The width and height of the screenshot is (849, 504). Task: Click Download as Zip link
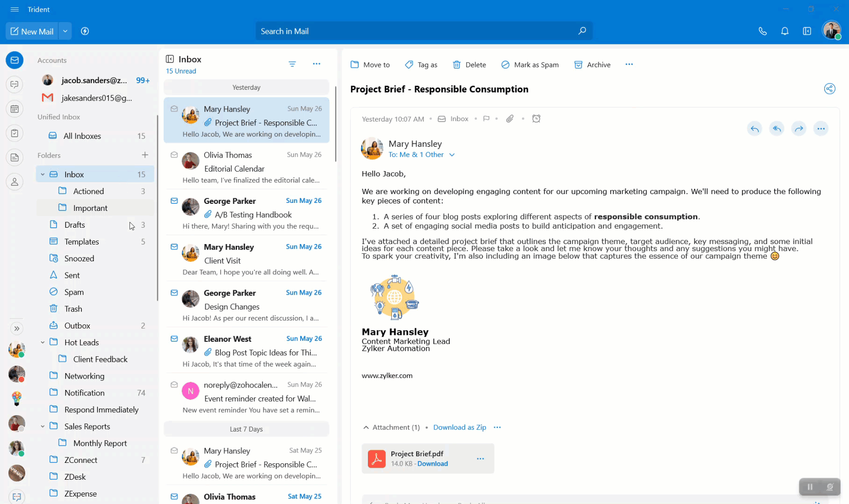(460, 427)
